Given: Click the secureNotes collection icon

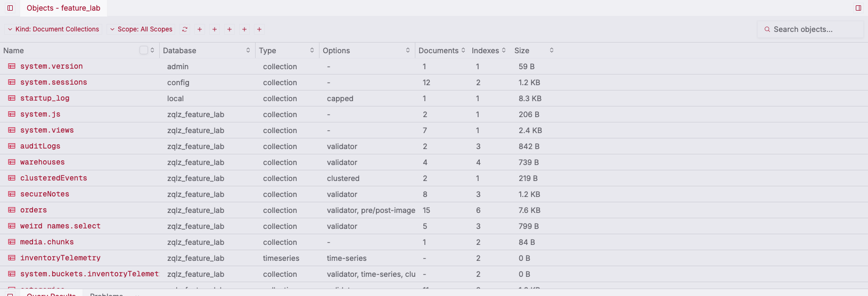Looking at the screenshot, I should (12, 194).
